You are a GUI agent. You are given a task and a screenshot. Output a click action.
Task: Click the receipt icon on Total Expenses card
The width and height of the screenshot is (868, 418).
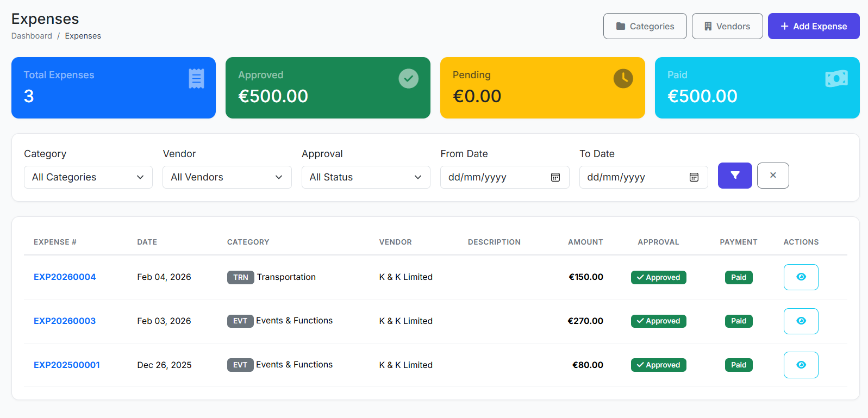196,79
